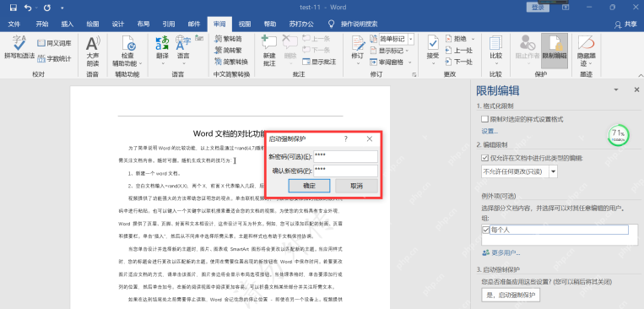Viewport: 644px width, 309px height.
Task: Open the ribbon display options icon
Action: pyautogui.click(x=566, y=7)
